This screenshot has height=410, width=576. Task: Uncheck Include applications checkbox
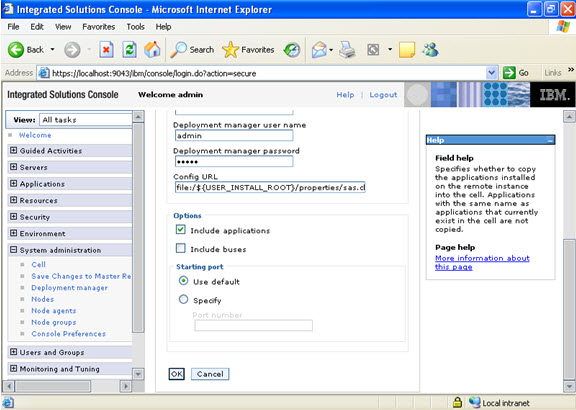[180, 230]
